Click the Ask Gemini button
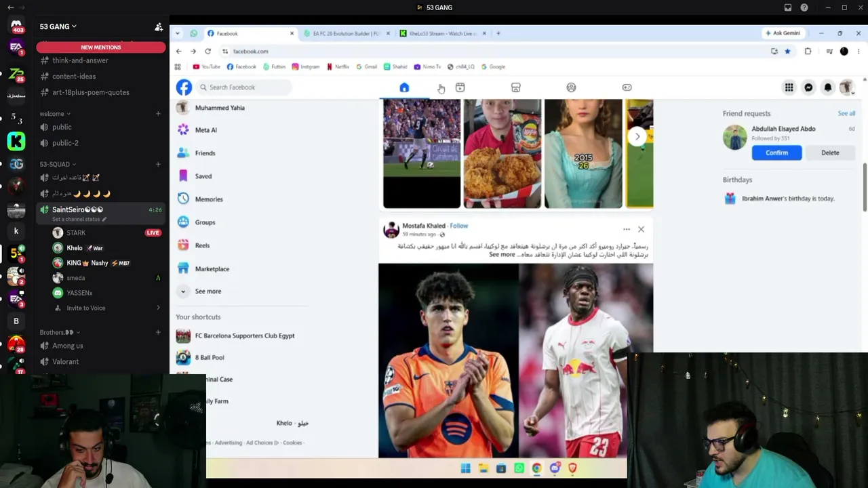Screen dimensions: 868x488 pos(783,33)
